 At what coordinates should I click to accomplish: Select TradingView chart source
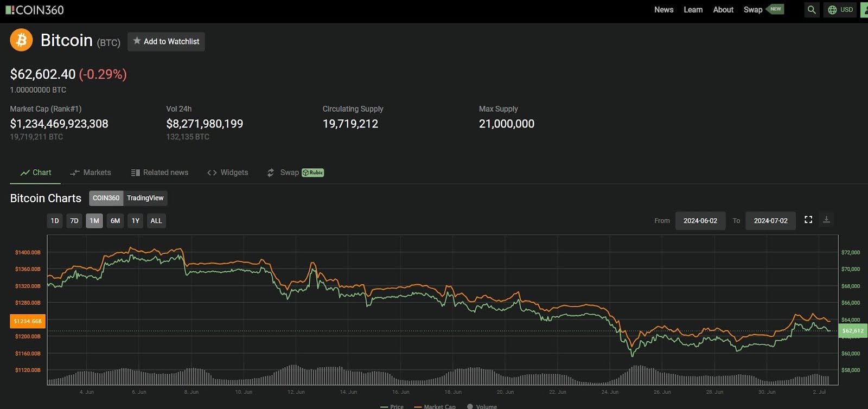145,198
